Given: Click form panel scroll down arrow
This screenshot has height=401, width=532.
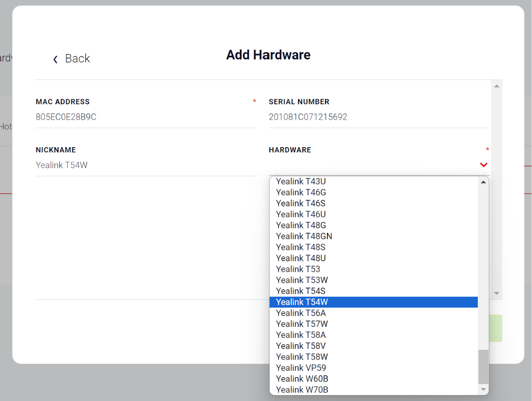Looking at the screenshot, I should coord(496,293).
